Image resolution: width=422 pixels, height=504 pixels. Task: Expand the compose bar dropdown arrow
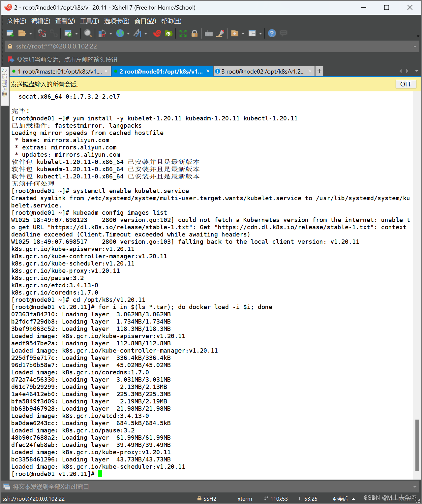click(415, 487)
